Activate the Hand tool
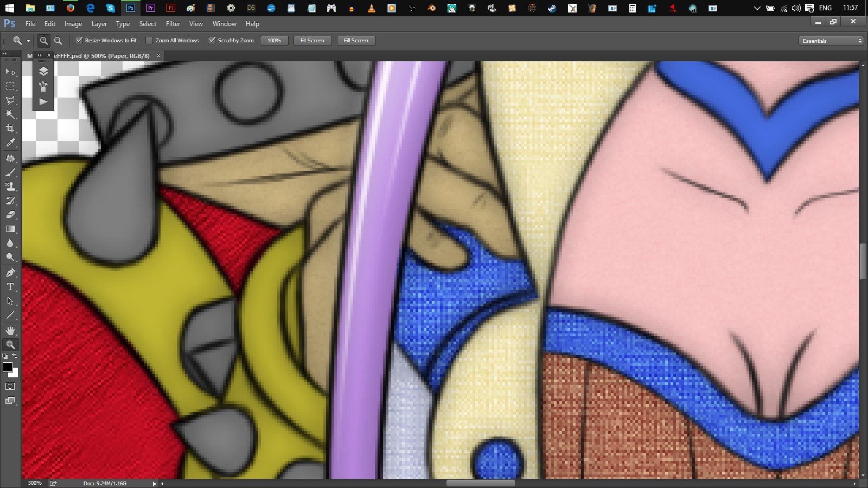 10,331
